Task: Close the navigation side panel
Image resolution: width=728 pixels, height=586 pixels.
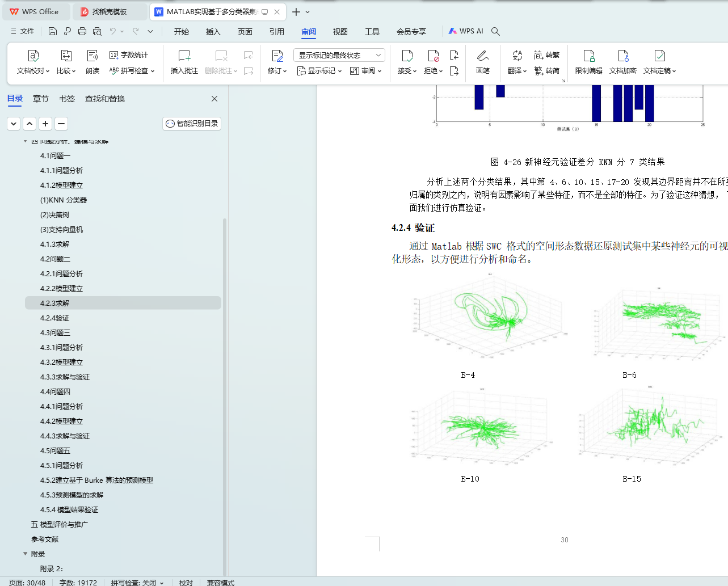Action: 214,99
